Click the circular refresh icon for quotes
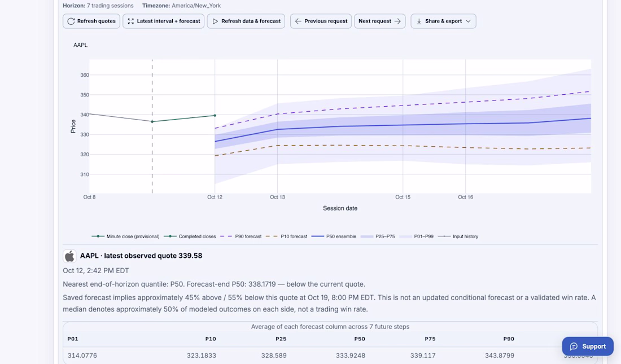The image size is (621, 364). click(71, 21)
